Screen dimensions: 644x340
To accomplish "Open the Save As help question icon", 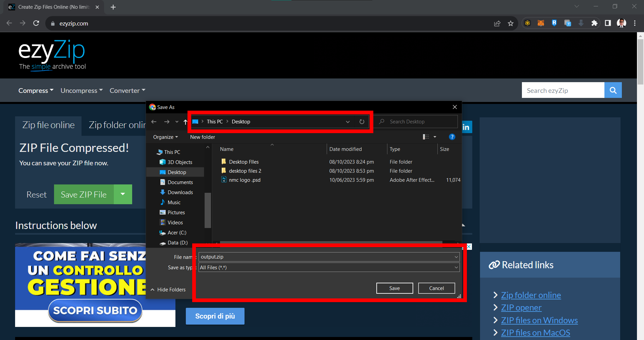I will point(452,137).
